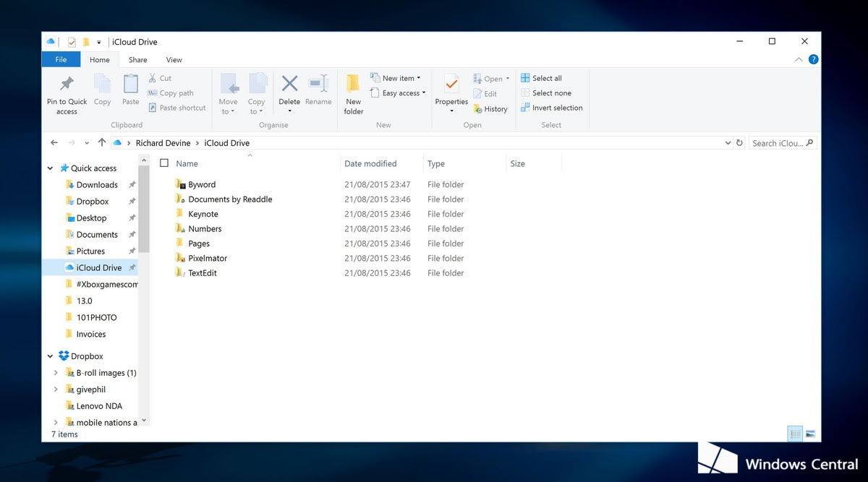This screenshot has width=868, height=482.
Task: Open the 101PHOTO folder in sidebar
Action: pos(96,318)
